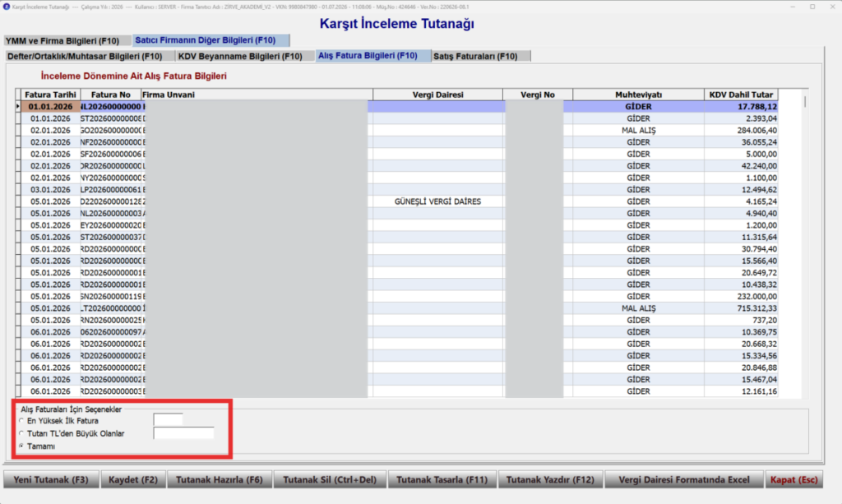
Task: Select Alış Fatura Bilgileri tab
Action: [x=373, y=56]
